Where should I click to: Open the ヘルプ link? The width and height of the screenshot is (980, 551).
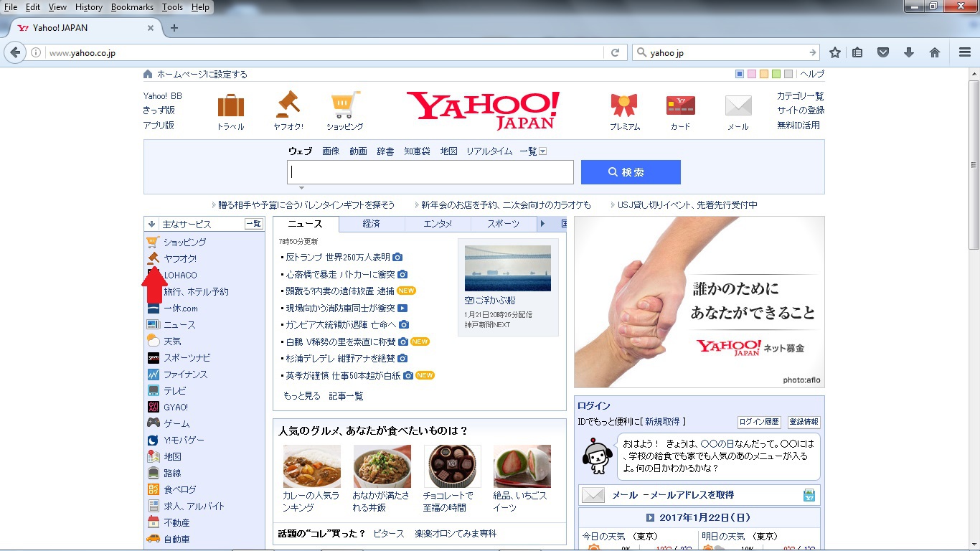(x=812, y=74)
